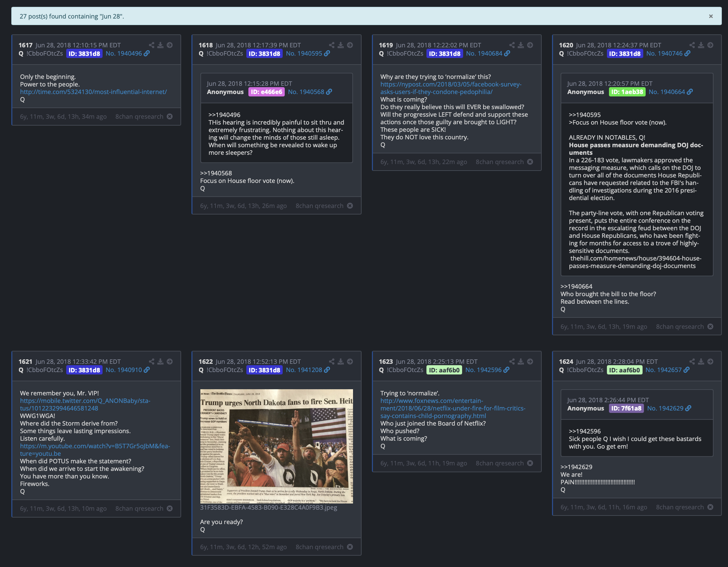The height and width of the screenshot is (567, 728).
Task: Click arrow icon on post 1623
Action: pyautogui.click(x=530, y=361)
